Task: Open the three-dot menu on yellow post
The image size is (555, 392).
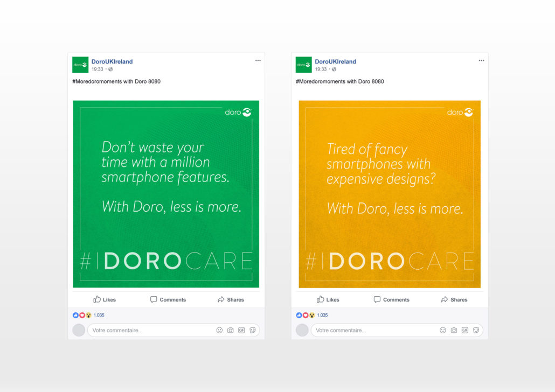Action: pyautogui.click(x=481, y=60)
